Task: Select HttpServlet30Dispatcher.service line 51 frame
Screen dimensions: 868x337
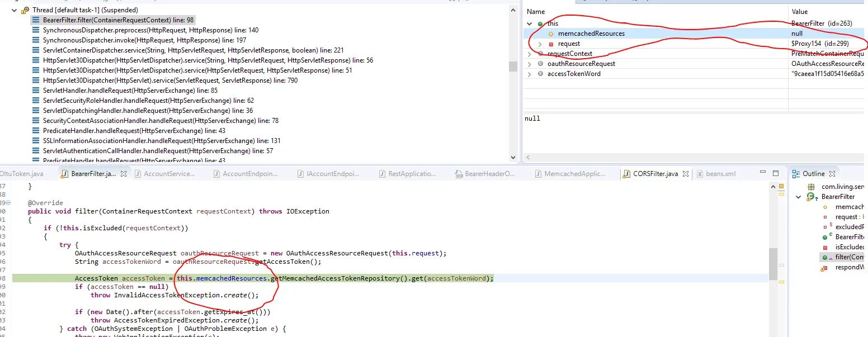Action: pos(197,70)
